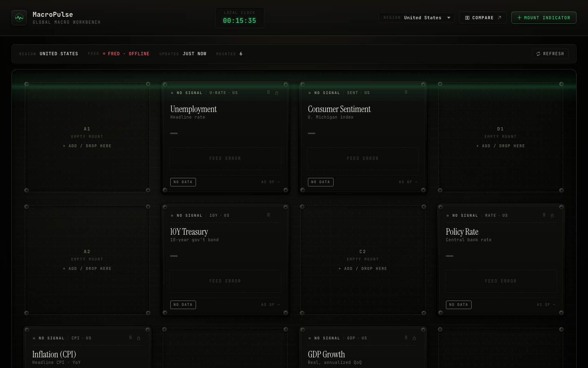Click the drag handle on Consumer Sentiment card
Viewport: 588px width, 368px height.
click(406, 92)
